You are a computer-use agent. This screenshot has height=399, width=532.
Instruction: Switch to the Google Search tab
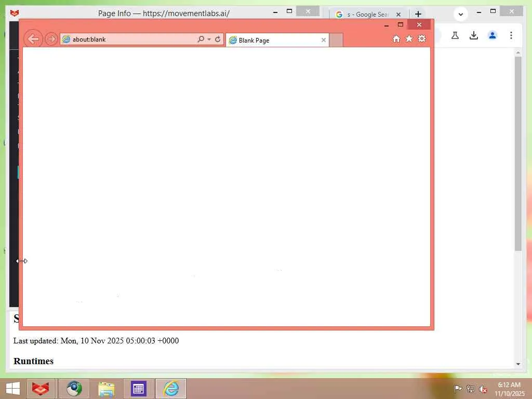click(368, 14)
